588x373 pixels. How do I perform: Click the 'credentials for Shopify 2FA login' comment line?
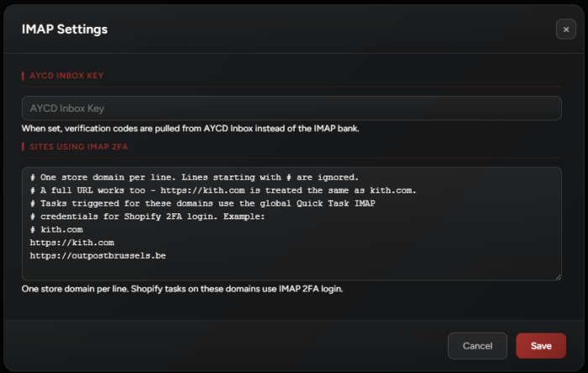point(147,216)
